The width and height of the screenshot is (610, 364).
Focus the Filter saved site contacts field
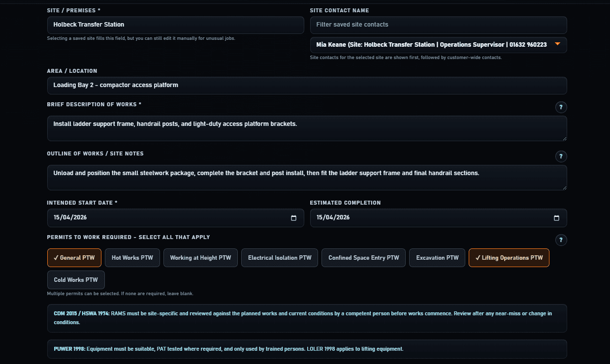438,25
